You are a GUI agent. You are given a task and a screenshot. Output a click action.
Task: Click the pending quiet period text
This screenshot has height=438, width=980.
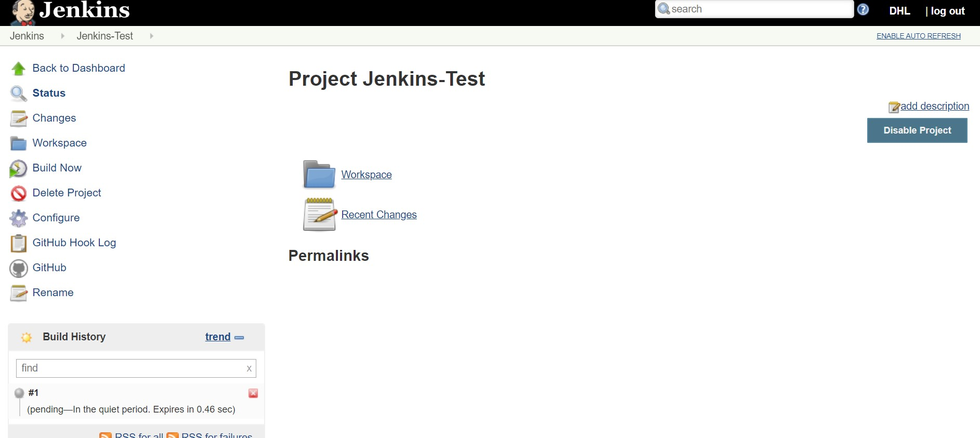pyautogui.click(x=131, y=409)
